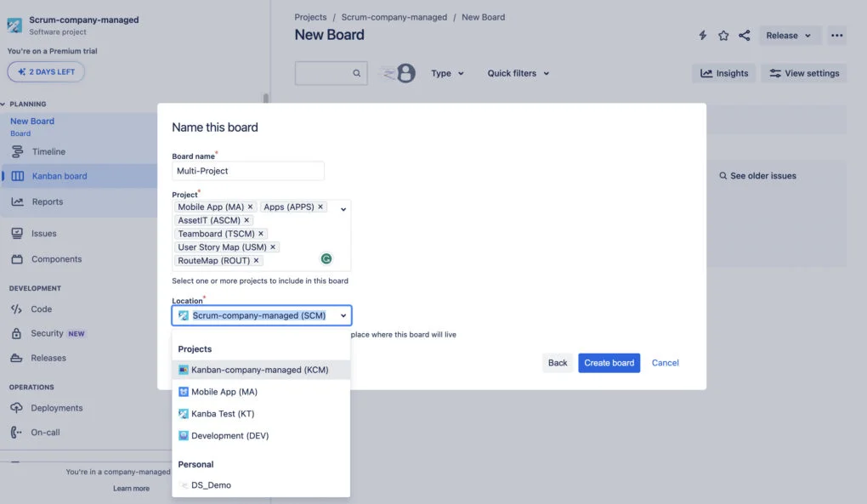Click the share icon

coord(745,36)
